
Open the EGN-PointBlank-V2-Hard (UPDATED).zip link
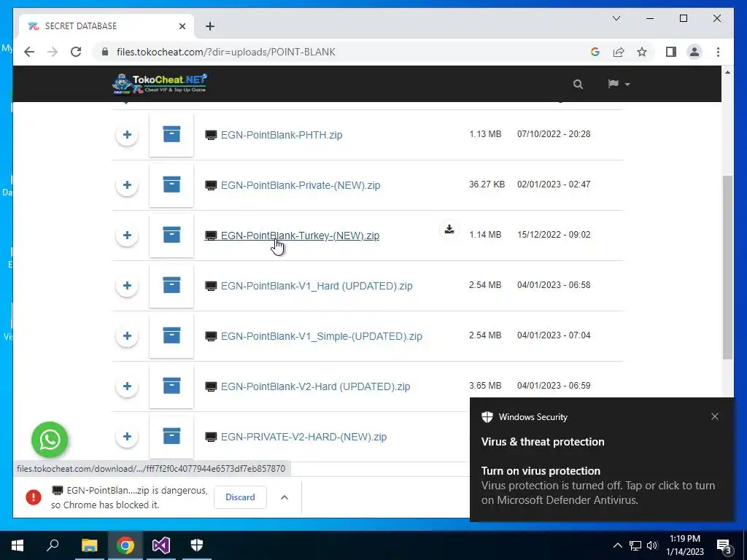[x=315, y=386]
